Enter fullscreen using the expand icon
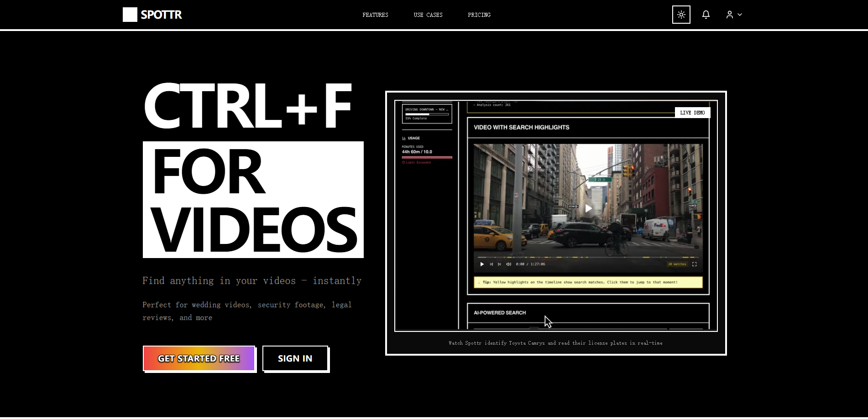The image size is (868, 419). point(695,264)
